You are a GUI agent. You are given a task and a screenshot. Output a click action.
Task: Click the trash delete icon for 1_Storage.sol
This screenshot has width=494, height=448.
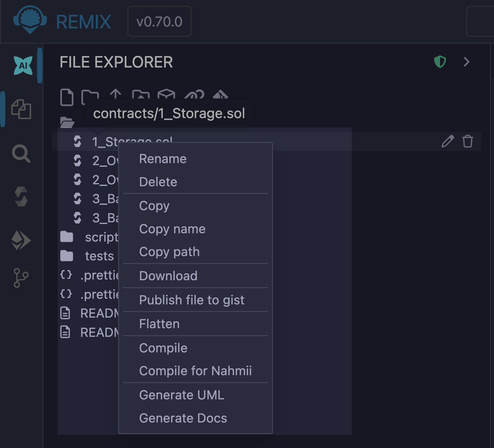click(x=468, y=141)
